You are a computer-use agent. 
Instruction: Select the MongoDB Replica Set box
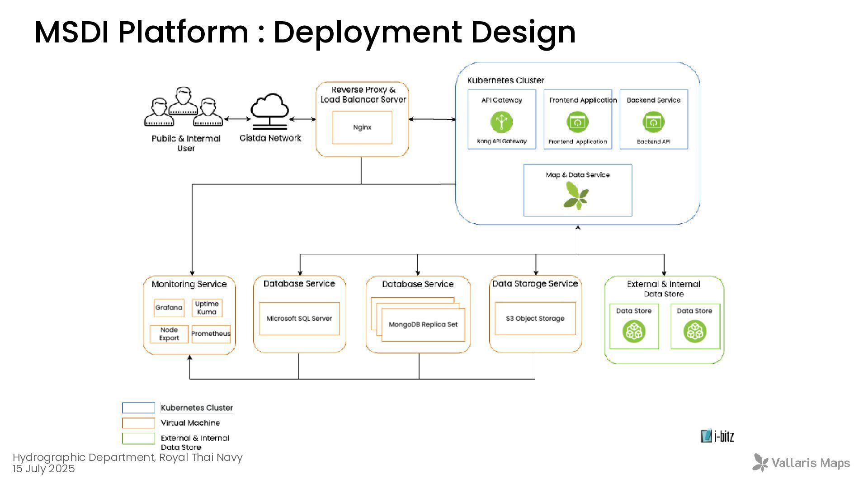coord(423,324)
